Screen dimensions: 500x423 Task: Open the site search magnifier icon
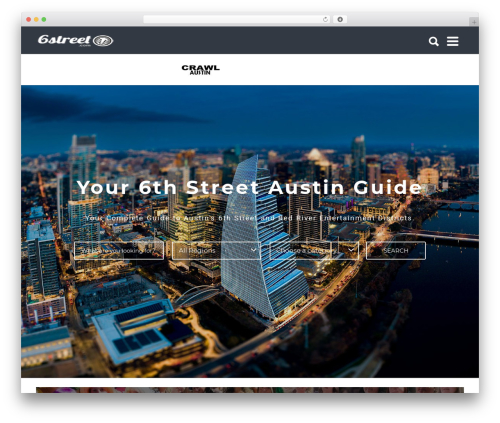tap(433, 41)
